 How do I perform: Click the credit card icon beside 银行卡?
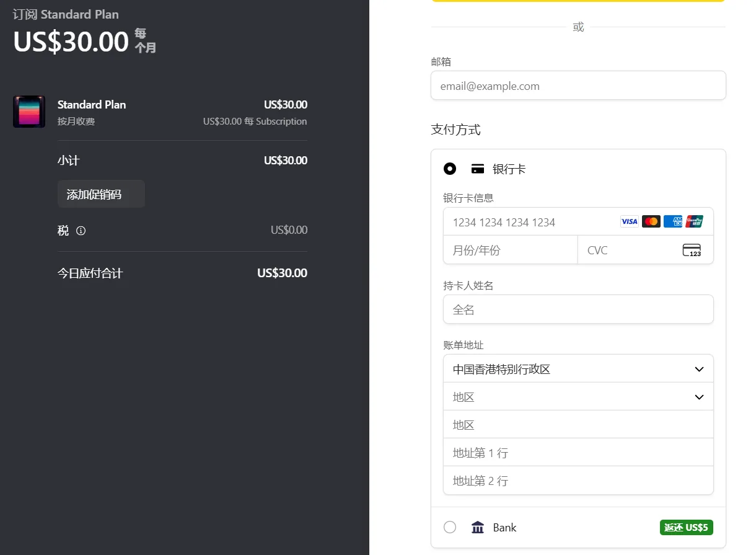point(477,168)
